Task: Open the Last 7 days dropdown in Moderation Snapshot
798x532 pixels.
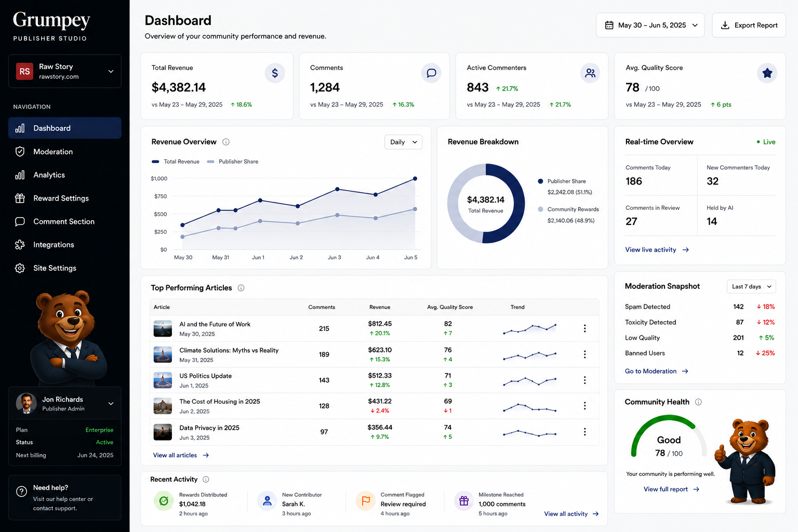Action: point(751,286)
